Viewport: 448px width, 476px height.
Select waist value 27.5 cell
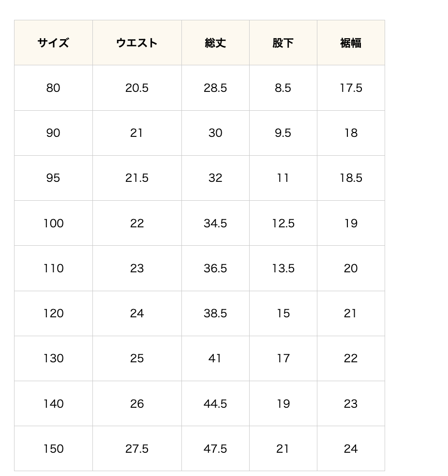coord(137,448)
